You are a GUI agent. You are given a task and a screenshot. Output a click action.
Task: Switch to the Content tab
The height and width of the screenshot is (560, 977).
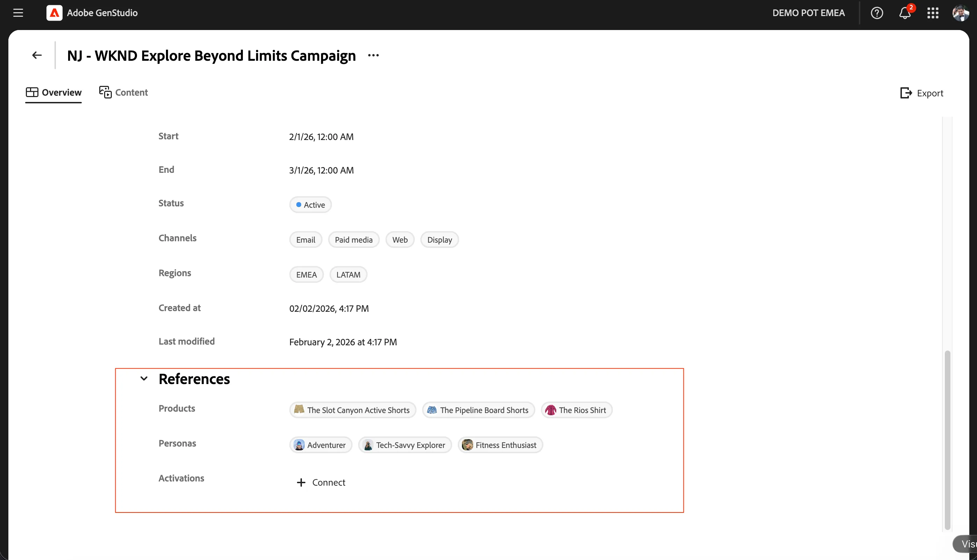[x=123, y=92]
